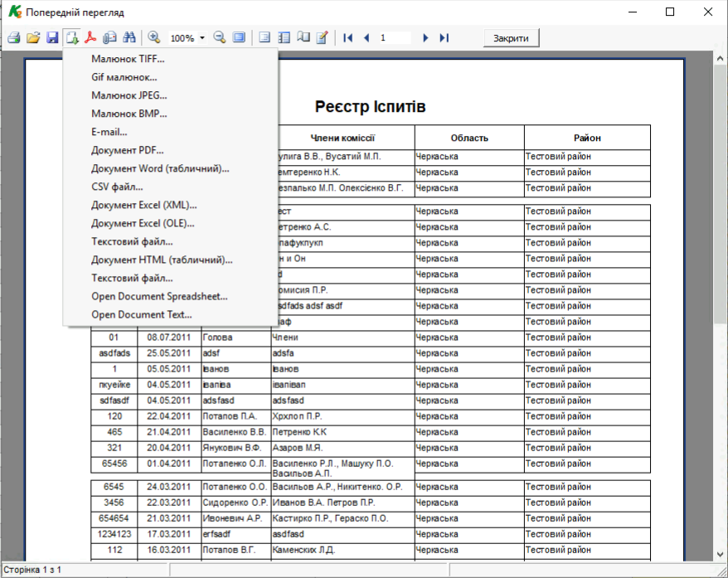Go to the first page arrow
The width and height of the screenshot is (728, 578).
[347, 37]
